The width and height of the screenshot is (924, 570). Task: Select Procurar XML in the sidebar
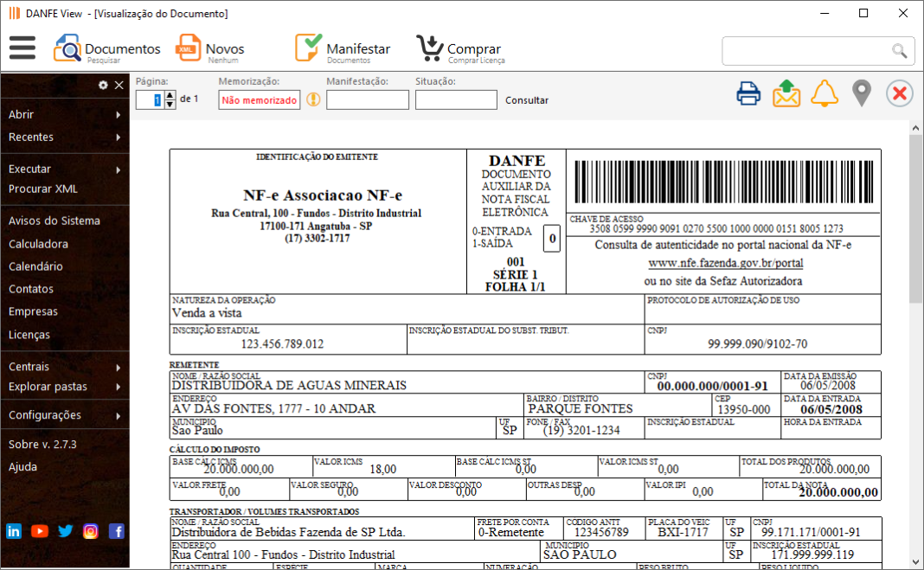tap(43, 189)
